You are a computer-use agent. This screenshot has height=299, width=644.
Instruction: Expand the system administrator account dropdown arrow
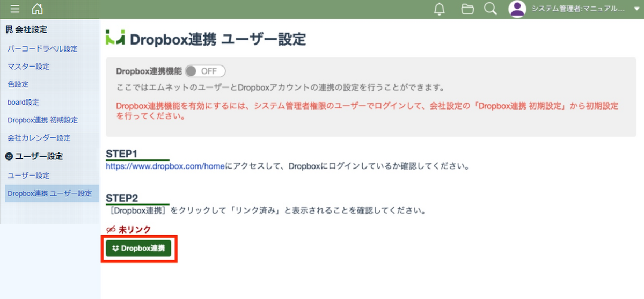click(x=635, y=9)
